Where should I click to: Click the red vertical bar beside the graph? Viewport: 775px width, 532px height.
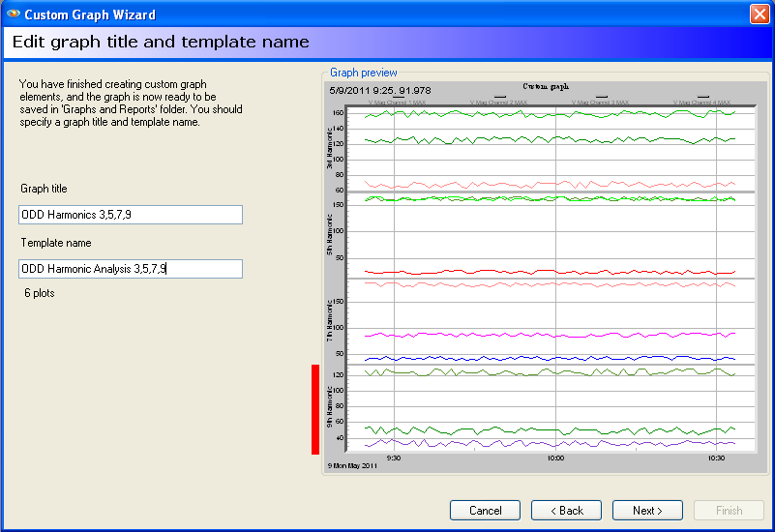point(315,408)
